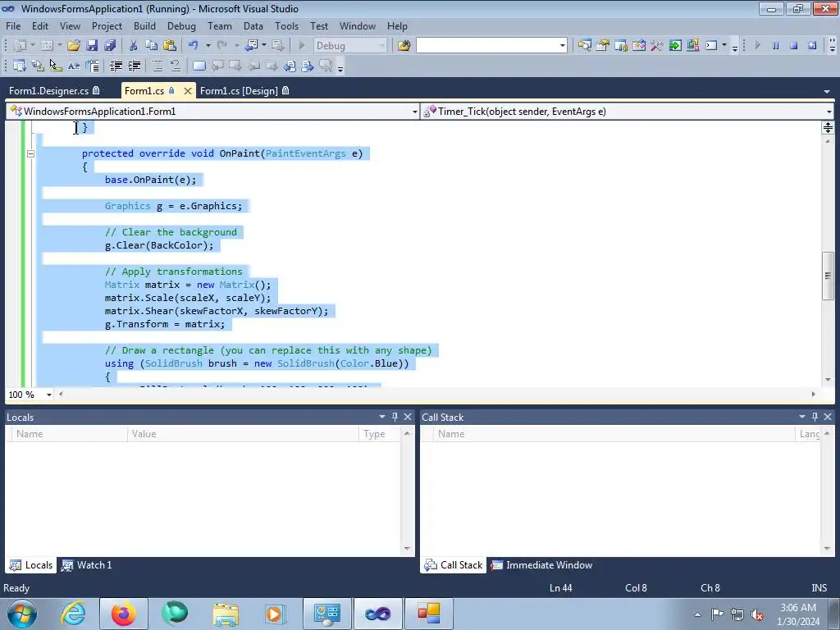Open Solution Explorer from toolbar
This screenshot has width=840, height=630.
tap(584, 46)
